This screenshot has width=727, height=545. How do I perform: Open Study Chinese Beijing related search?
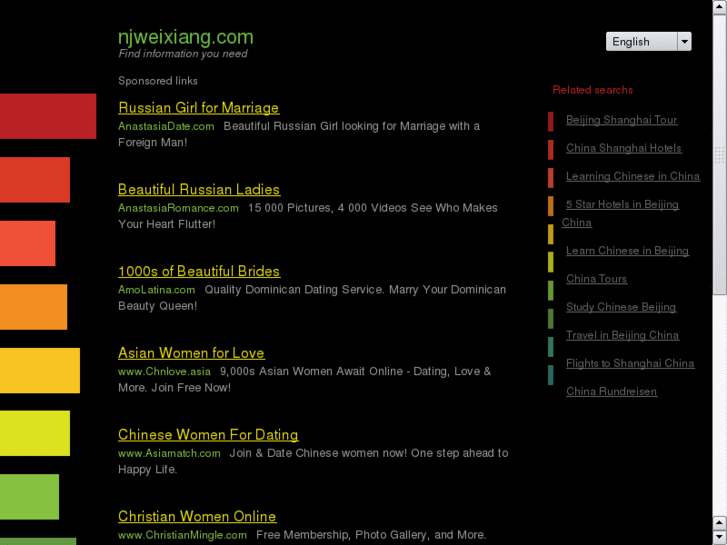621,307
